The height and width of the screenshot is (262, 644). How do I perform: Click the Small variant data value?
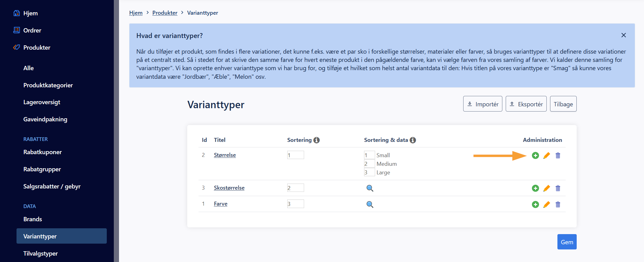coord(383,155)
